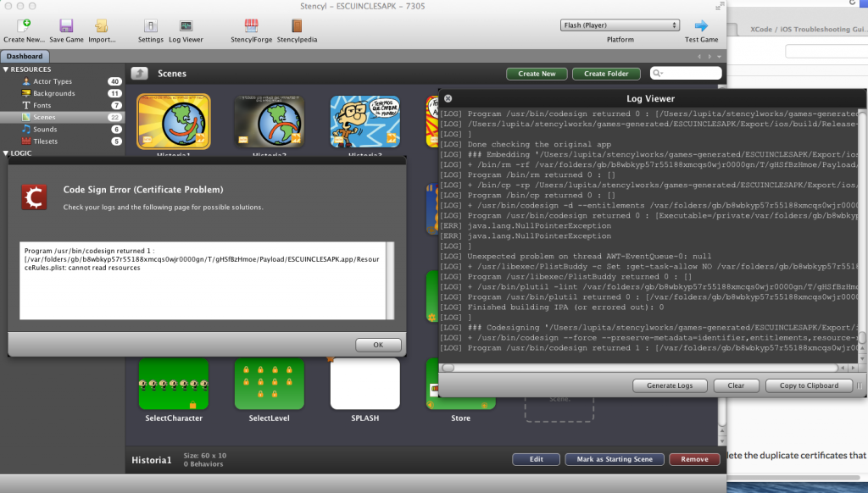Screen dimensions: 868x493
Task: Click OK in the Code Sign Error dialog
Action: [x=378, y=345]
